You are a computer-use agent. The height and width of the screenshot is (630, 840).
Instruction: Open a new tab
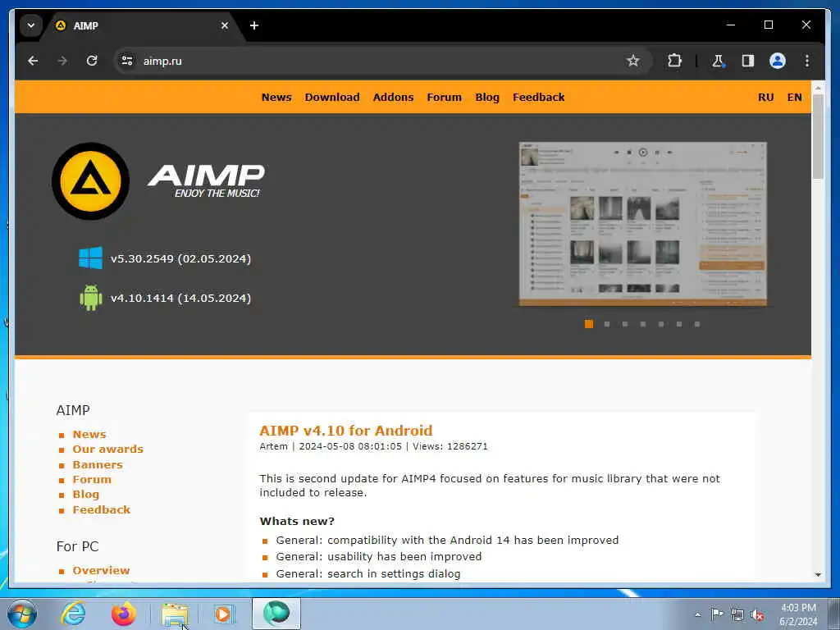(254, 25)
